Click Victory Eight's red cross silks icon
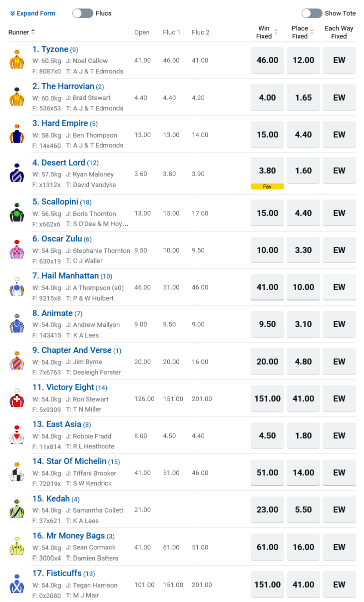 point(17,398)
